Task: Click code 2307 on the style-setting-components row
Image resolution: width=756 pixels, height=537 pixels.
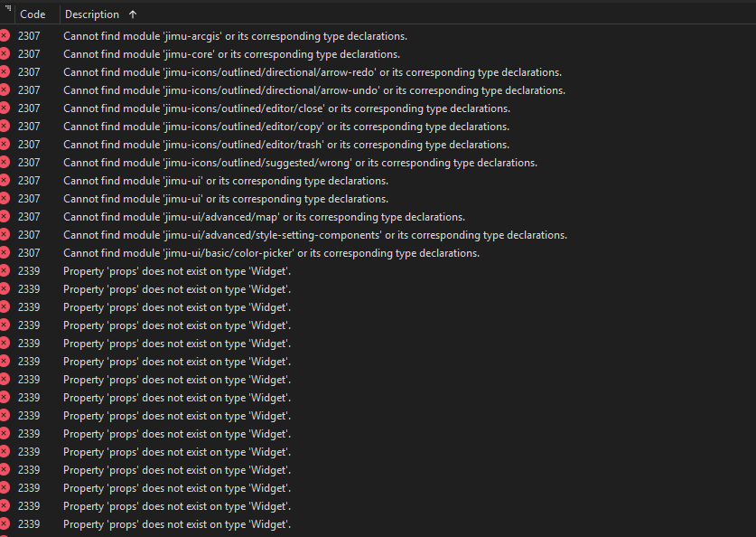Action: click(x=29, y=235)
